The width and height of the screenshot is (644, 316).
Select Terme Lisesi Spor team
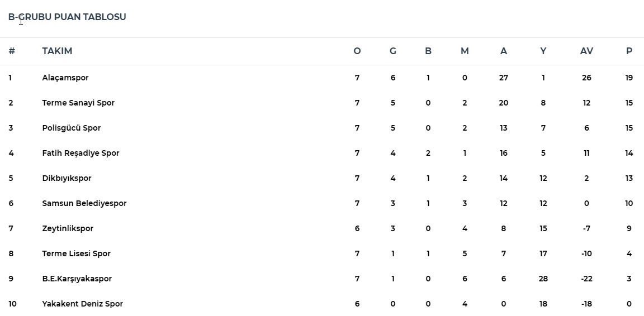[x=77, y=253]
